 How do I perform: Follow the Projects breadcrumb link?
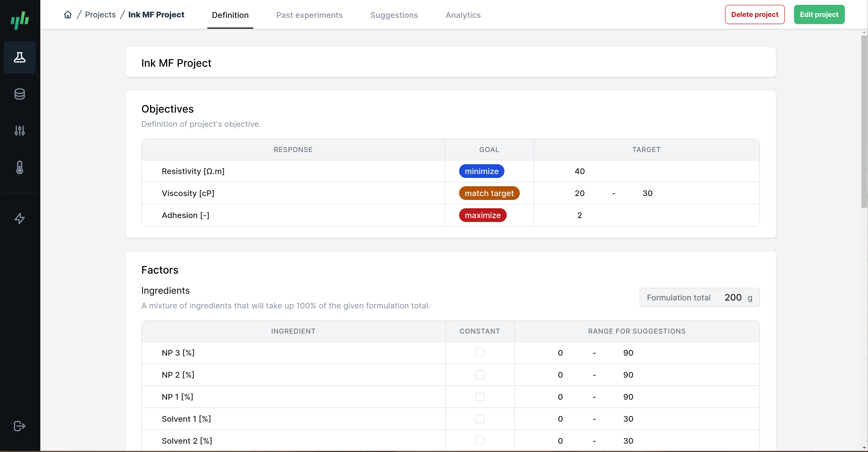click(x=100, y=14)
